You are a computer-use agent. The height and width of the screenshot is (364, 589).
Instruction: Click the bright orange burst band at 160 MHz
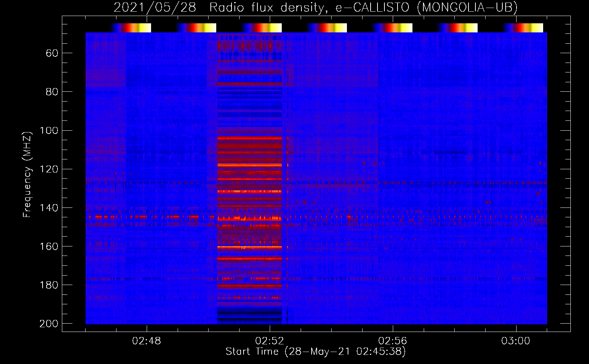pyautogui.click(x=250, y=247)
